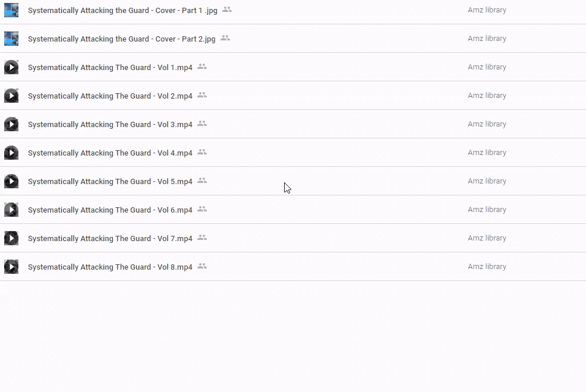586x392 pixels.
Task: Click the Vol 5.mp4 video play icon
Action: (11, 181)
